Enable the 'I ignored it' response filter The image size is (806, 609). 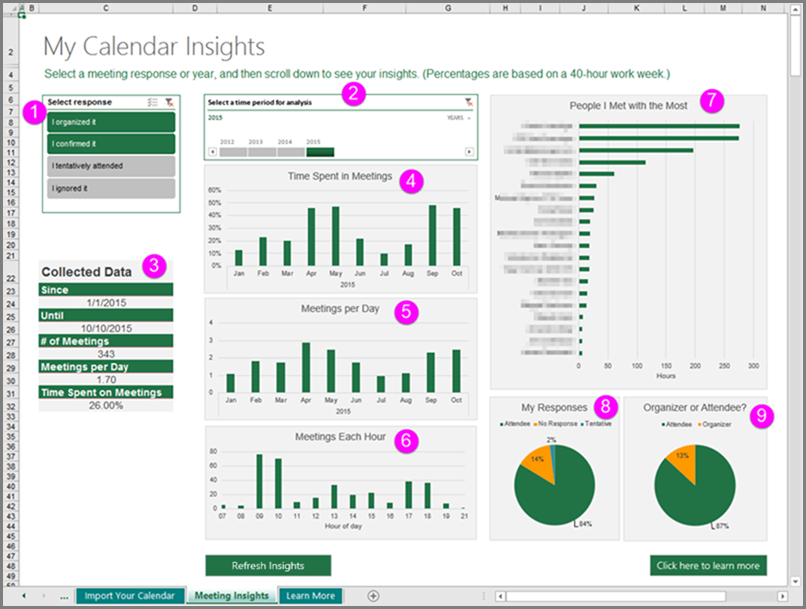[110, 187]
